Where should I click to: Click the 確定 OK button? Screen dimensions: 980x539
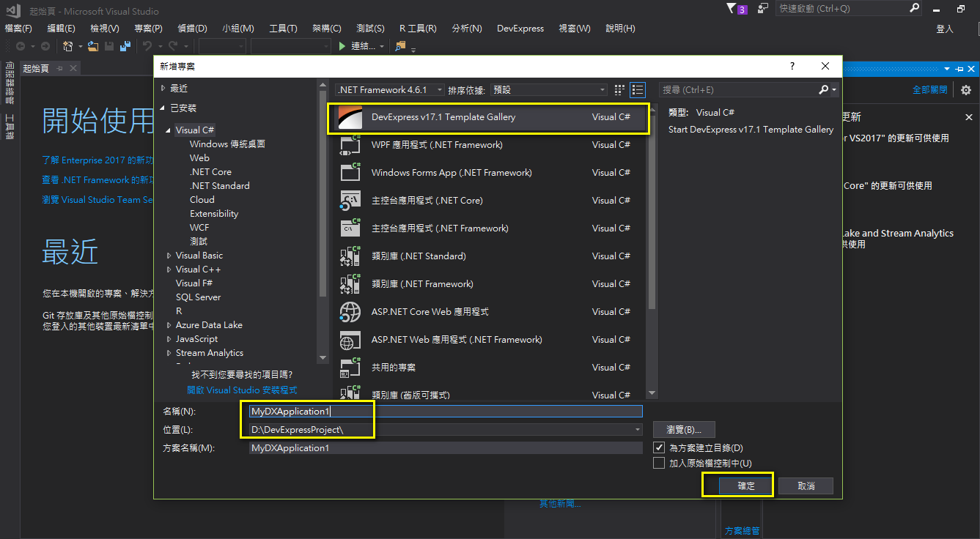pyautogui.click(x=746, y=486)
